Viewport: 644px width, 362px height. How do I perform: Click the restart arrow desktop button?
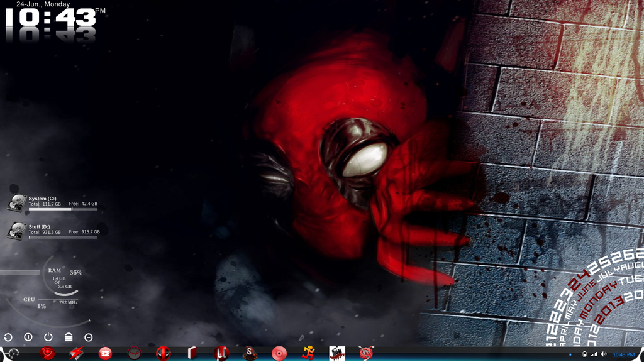8,337
